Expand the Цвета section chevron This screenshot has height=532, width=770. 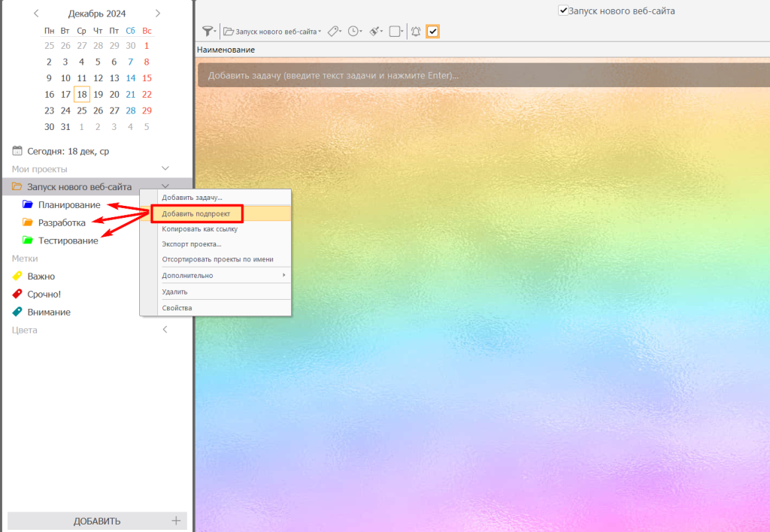click(x=165, y=330)
